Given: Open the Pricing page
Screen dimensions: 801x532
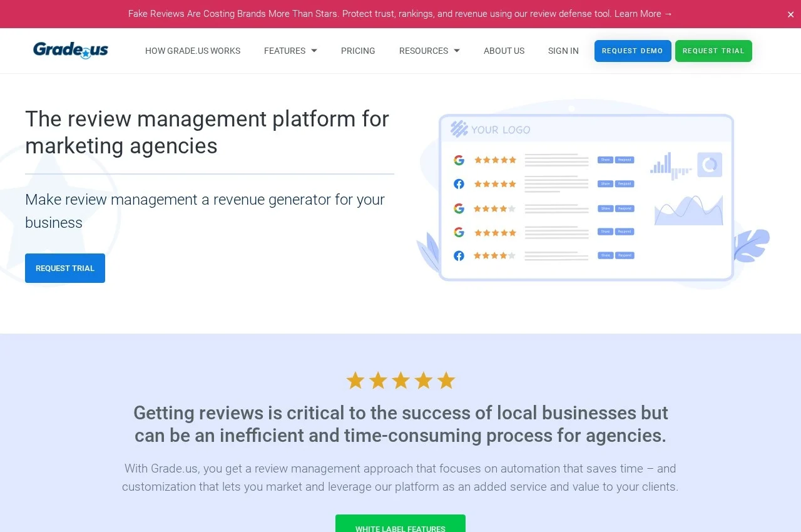Looking at the screenshot, I should click(358, 51).
